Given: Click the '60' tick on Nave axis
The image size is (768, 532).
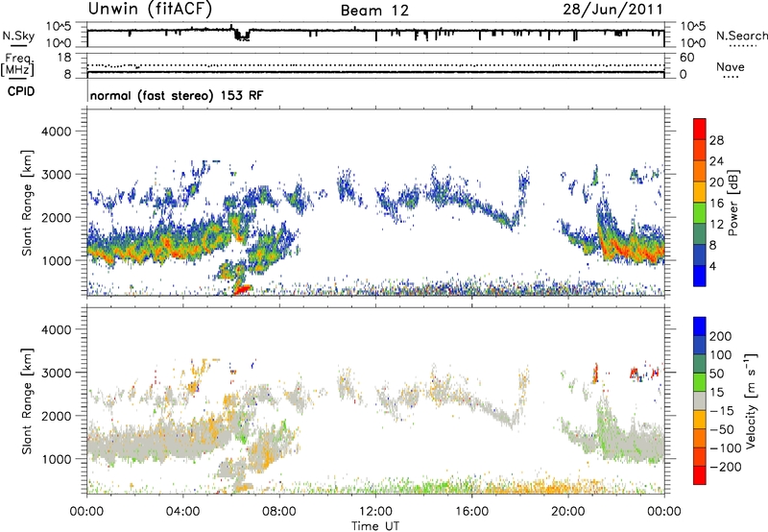Looking at the screenshot, I should coord(686,58).
